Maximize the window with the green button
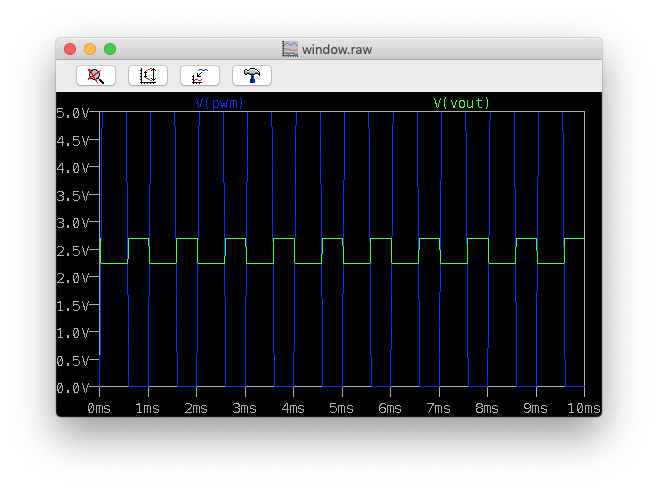Viewport: 658px width, 491px height. click(x=110, y=48)
